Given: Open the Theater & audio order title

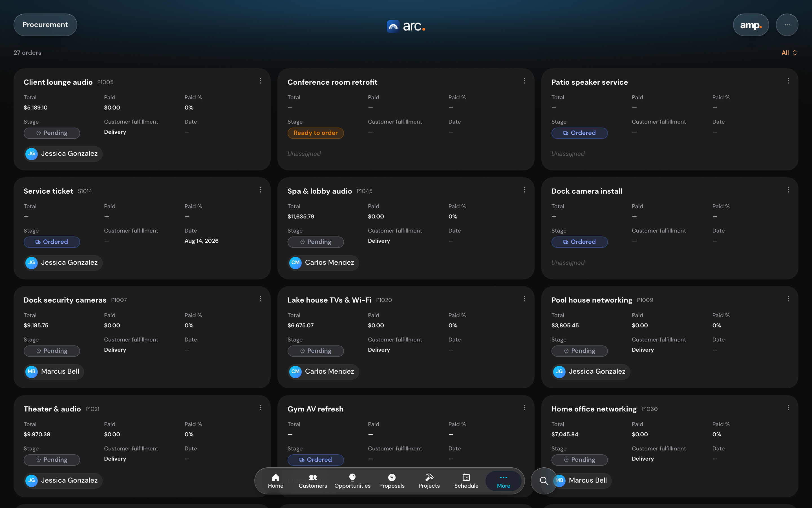Looking at the screenshot, I should pyautogui.click(x=52, y=409).
